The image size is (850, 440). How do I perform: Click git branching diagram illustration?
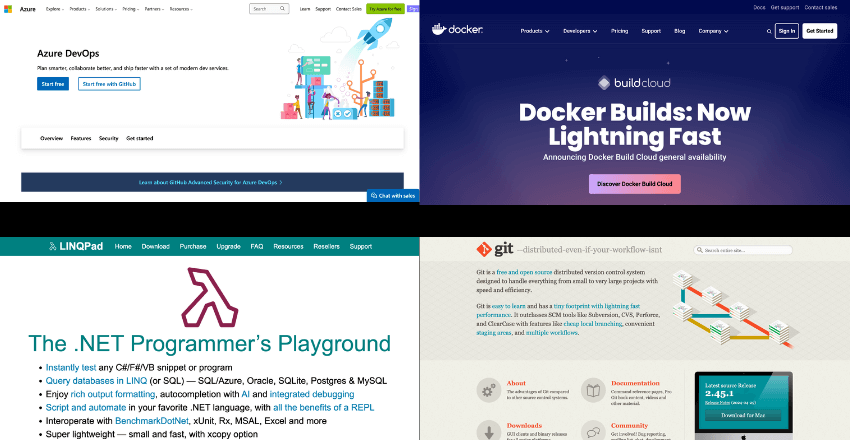coord(734,310)
